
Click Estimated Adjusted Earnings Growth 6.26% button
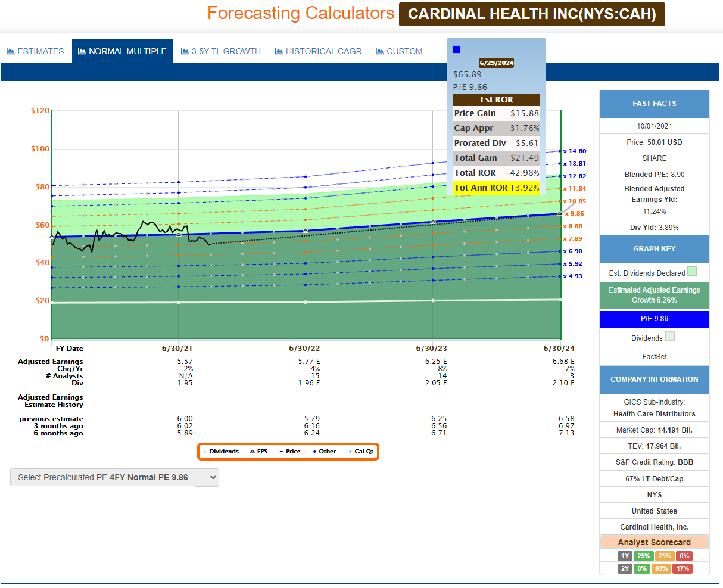[x=654, y=295]
